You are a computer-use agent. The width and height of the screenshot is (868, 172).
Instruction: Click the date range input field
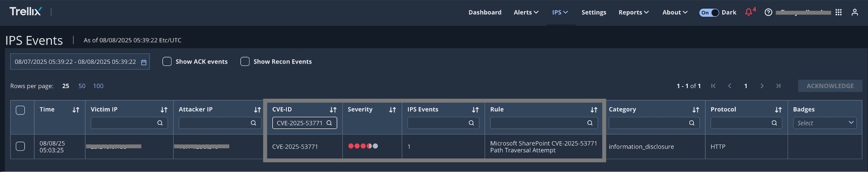[x=80, y=62]
